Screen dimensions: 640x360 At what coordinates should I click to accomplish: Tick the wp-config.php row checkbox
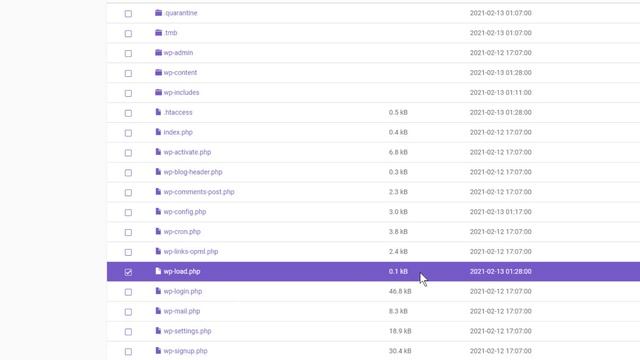(x=128, y=213)
